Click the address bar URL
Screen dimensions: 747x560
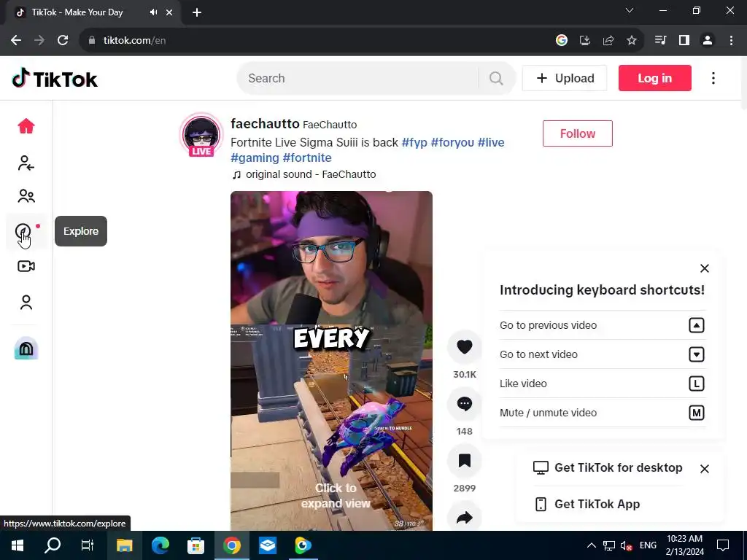tap(134, 41)
